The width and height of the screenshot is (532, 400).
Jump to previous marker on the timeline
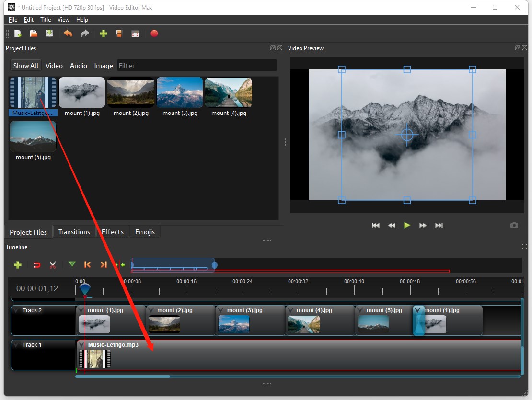88,264
